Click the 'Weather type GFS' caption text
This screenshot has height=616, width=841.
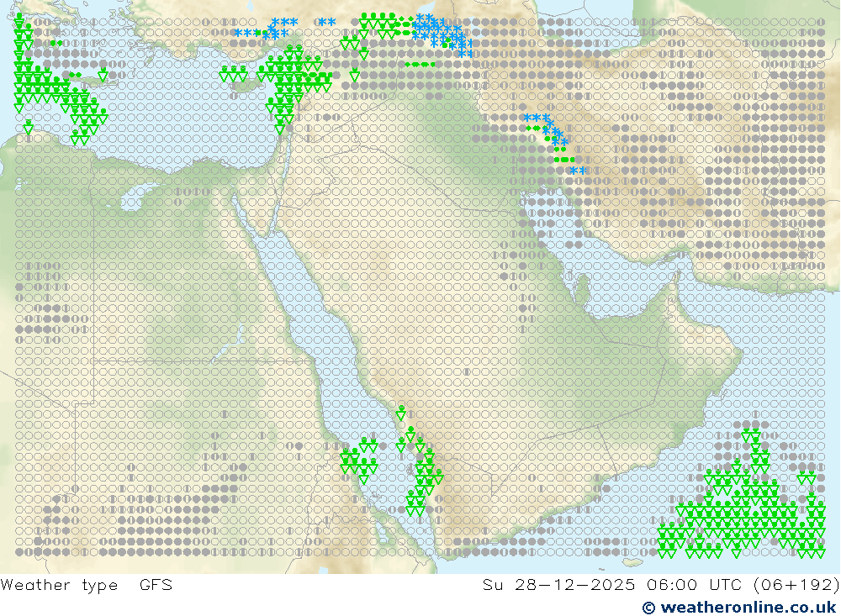pos(87,585)
